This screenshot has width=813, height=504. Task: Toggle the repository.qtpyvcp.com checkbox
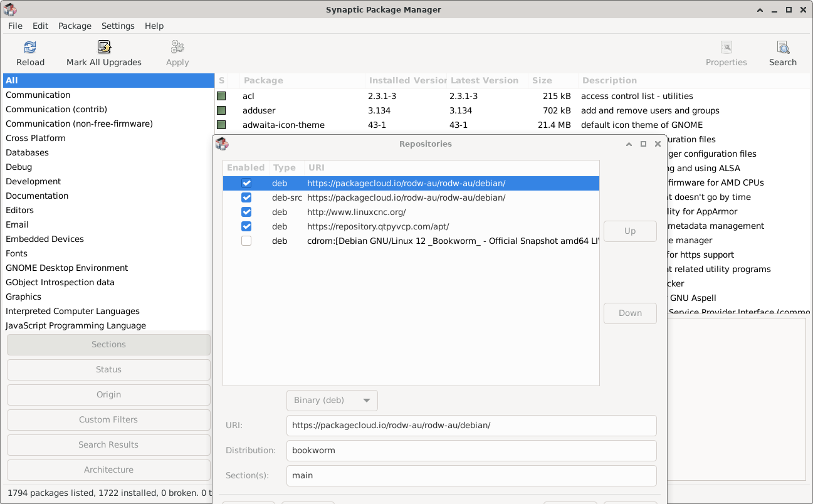coord(246,226)
